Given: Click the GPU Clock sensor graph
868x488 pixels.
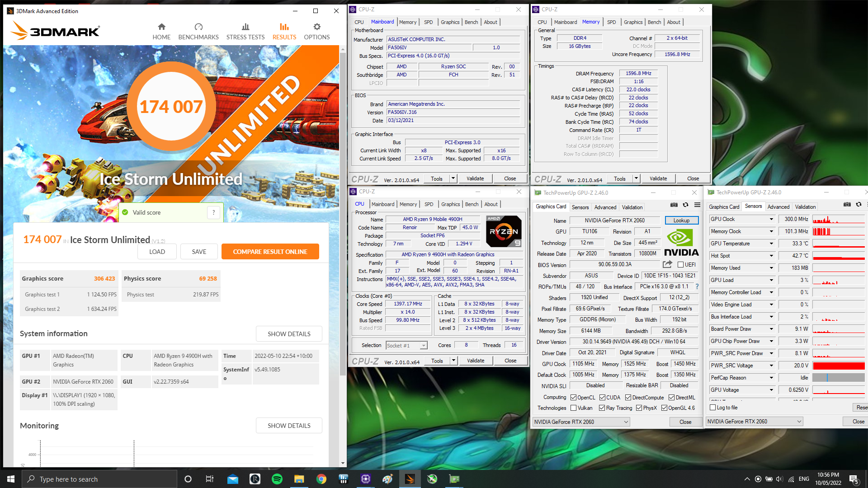Looking at the screenshot, I should pyautogui.click(x=838, y=219).
